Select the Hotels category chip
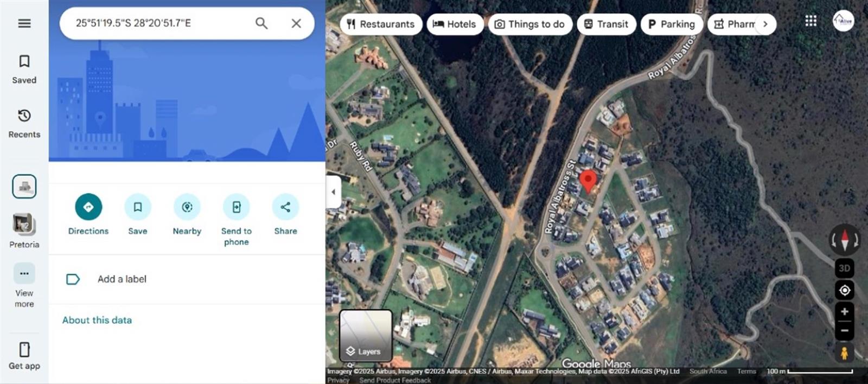 click(455, 24)
